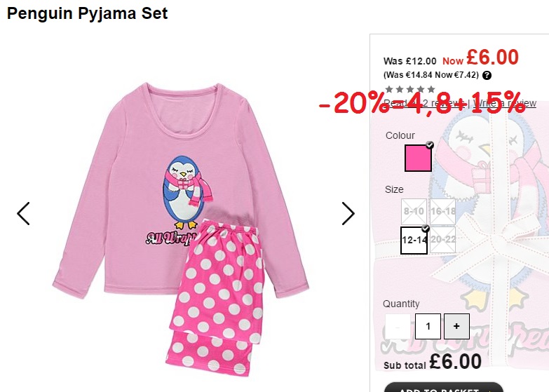Screen dimensions: 549x392
Task: Click the Now £6.00 price
Action: (480, 58)
